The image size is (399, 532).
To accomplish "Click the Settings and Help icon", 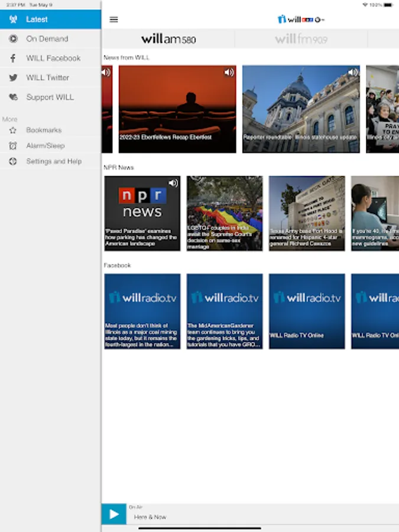I will [13, 161].
